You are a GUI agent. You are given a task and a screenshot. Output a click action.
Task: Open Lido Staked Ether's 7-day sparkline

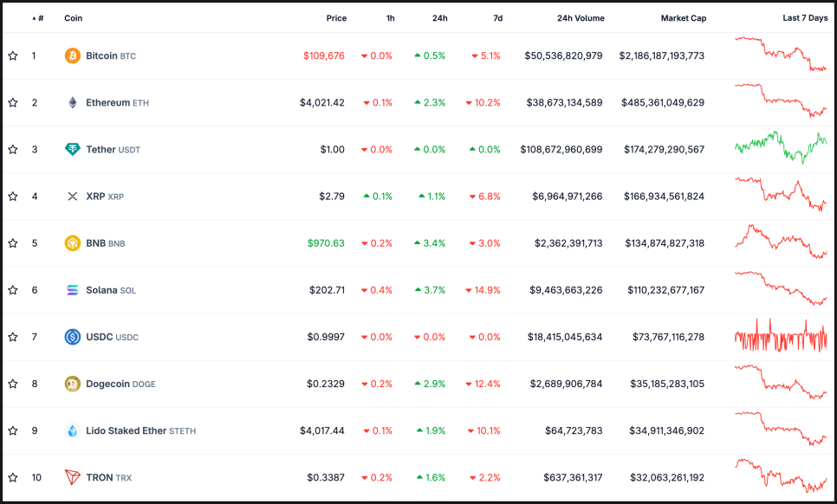(781, 429)
